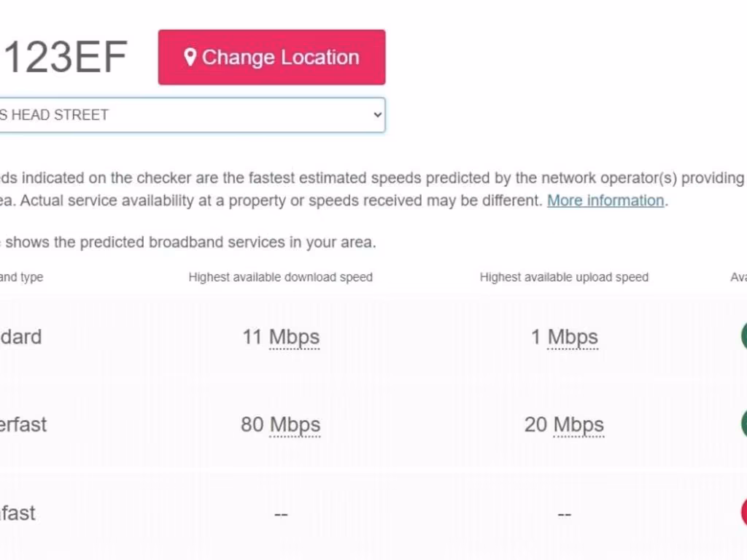Click the 123EF postcode heading

point(64,58)
